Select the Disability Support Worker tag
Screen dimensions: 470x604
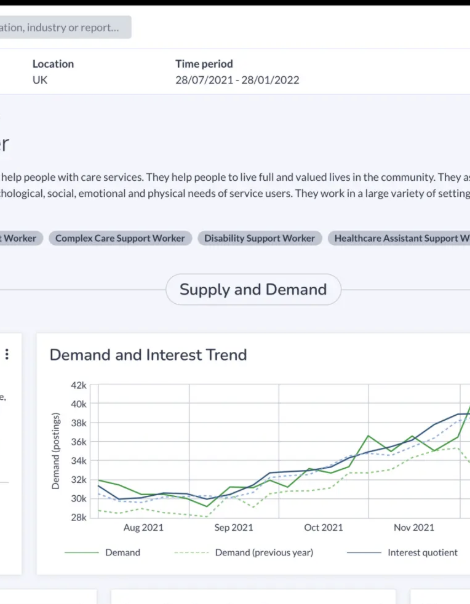pyautogui.click(x=260, y=238)
